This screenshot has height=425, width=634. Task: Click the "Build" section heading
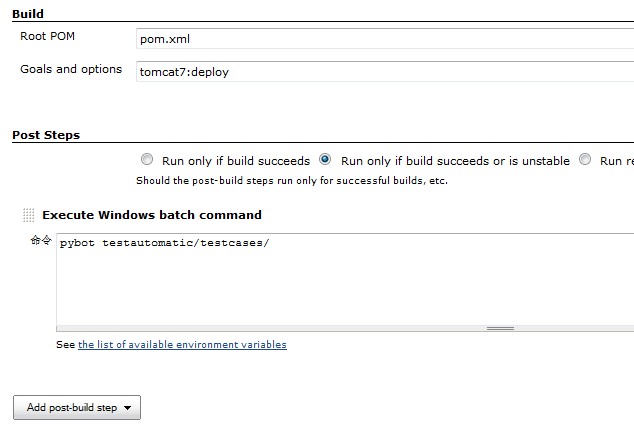[x=27, y=14]
